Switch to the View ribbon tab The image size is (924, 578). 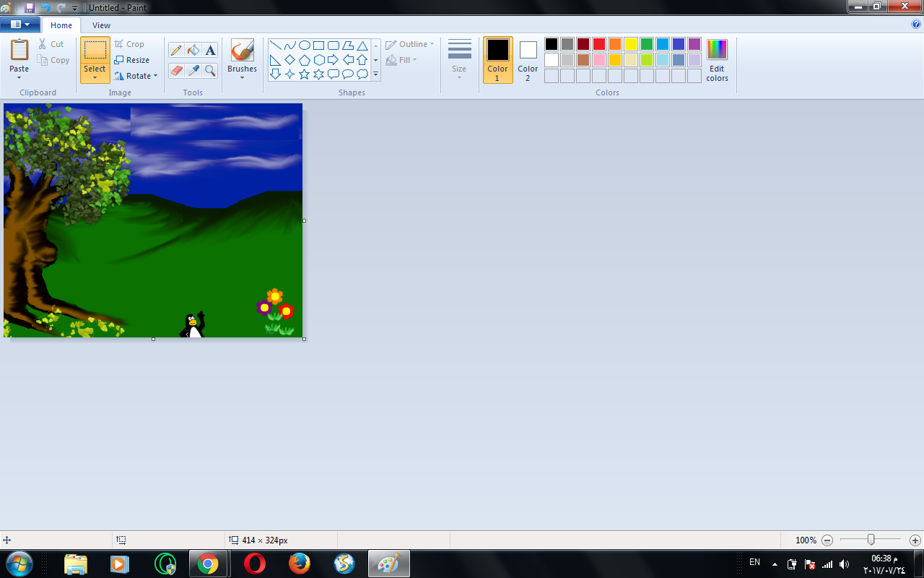(x=101, y=25)
